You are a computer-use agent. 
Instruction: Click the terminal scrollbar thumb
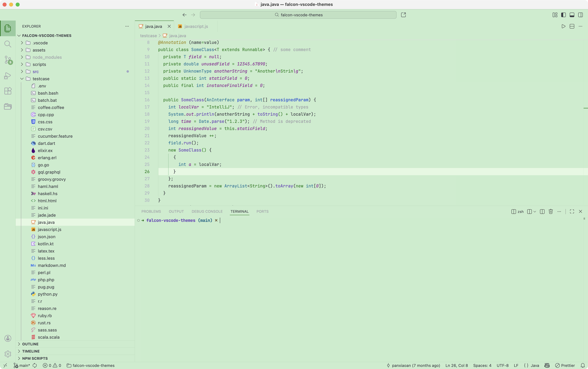[584, 219]
